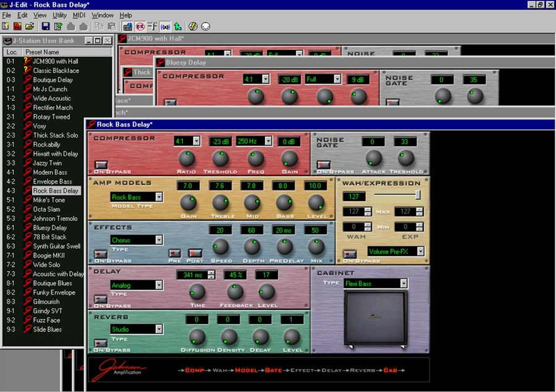Toggle the Reverb On/Bypass switch
556x392 pixels.
coord(100,343)
